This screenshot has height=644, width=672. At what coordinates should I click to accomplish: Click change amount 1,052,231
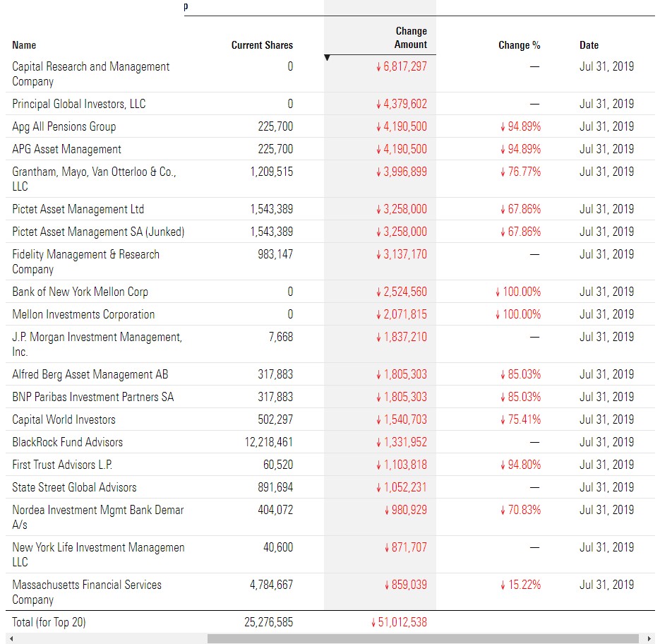click(401, 487)
